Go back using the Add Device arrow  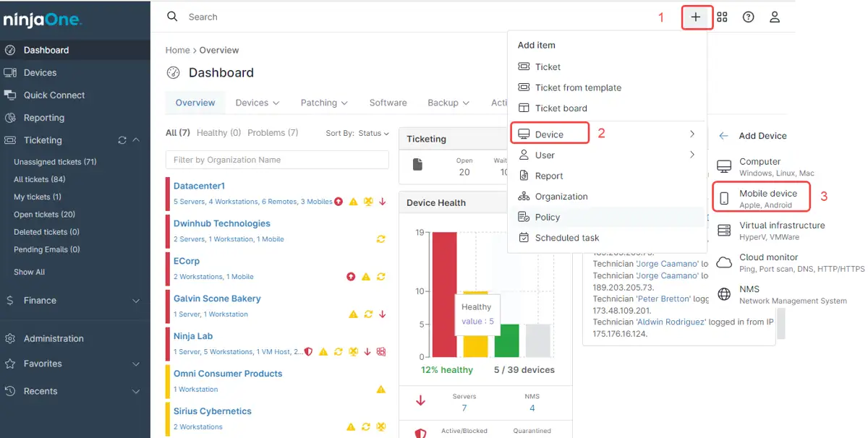pyautogui.click(x=723, y=136)
